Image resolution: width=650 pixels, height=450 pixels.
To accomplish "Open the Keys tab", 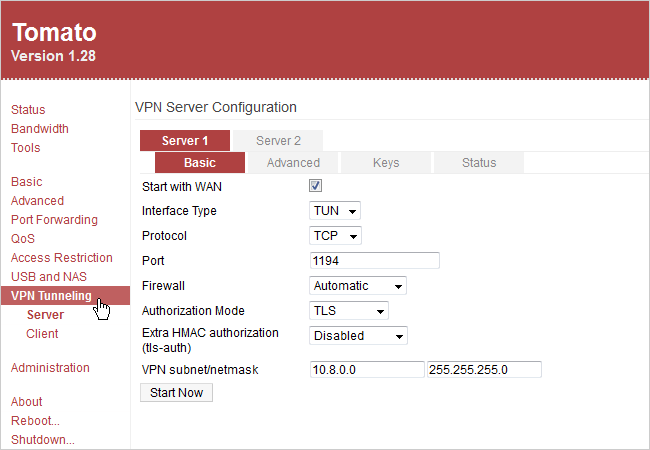I will [x=386, y=163].
